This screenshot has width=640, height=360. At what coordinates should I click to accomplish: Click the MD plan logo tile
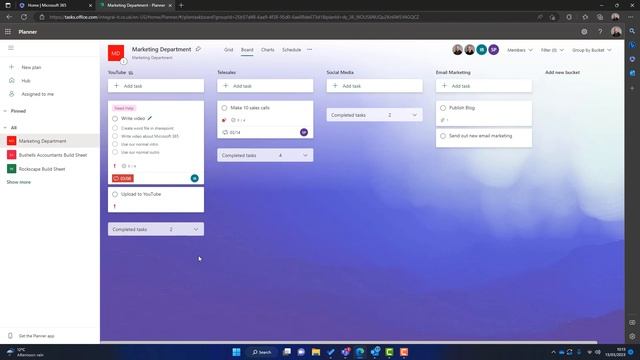(x=116, y=53)
